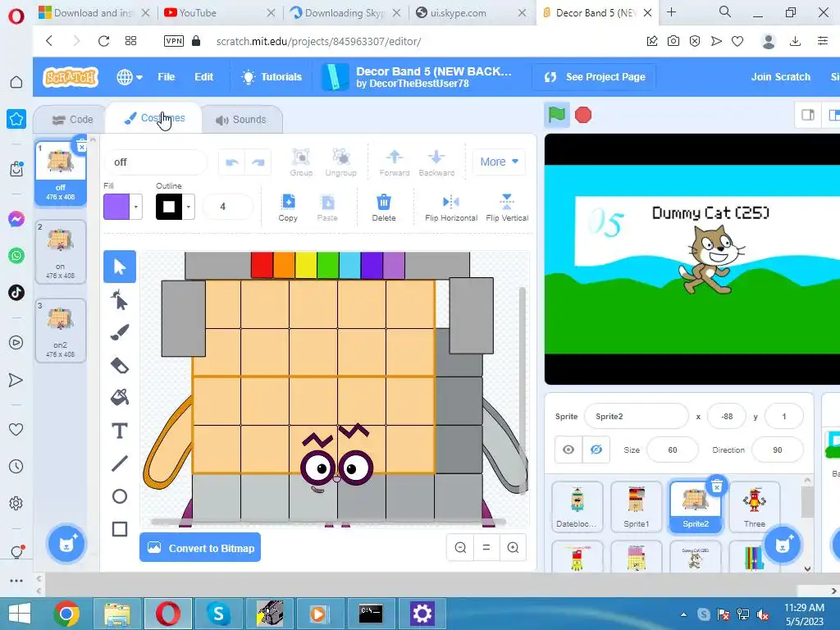Switch to small stage layout
Viewport: 840px width, 630px height.
[x=807, y=115]
